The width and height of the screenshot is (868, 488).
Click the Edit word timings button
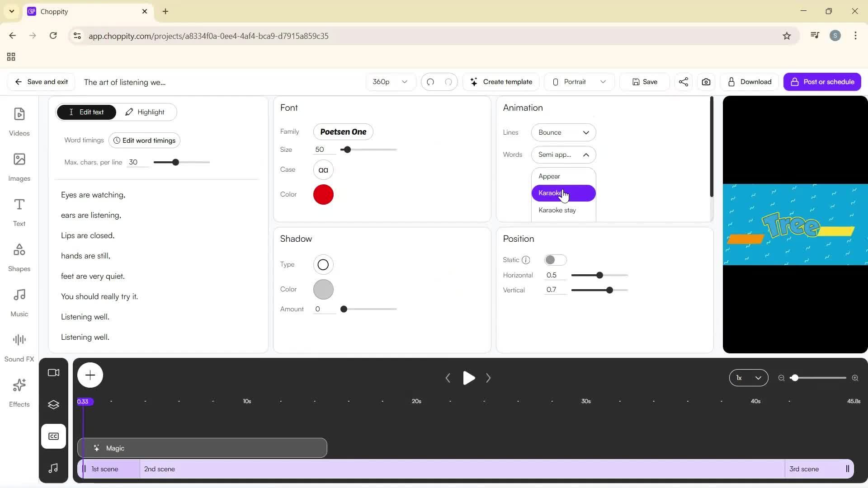click(144, 141)
